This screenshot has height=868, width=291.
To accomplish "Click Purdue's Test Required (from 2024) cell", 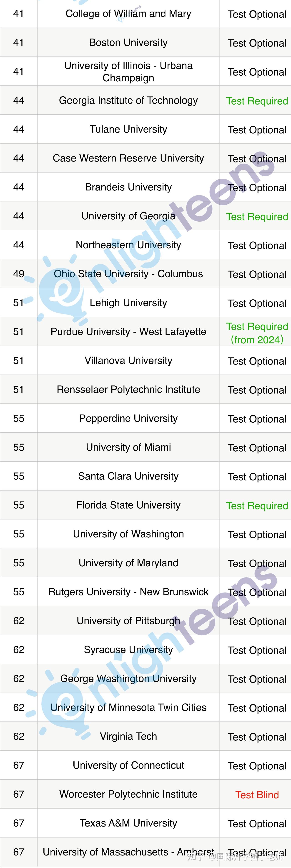I will point(257,333).
